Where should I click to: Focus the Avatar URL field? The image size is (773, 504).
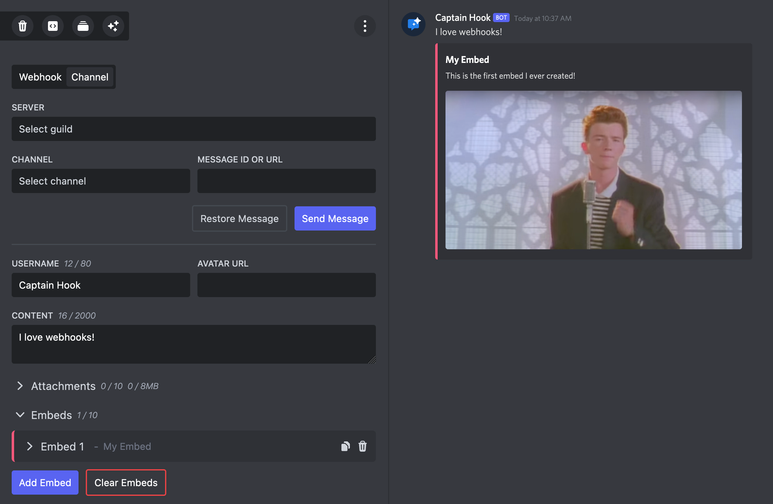click(286, 285)
